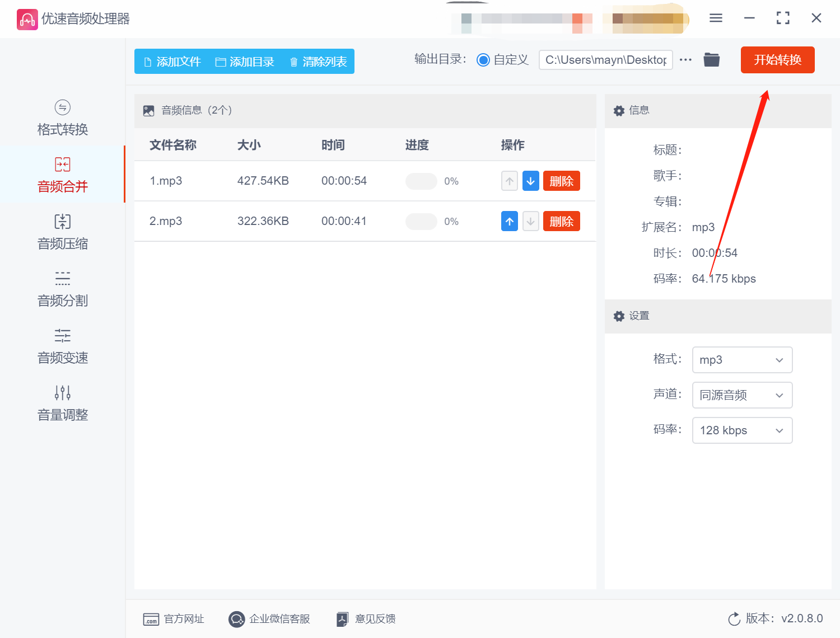Screen dimensions: 840x638
Task: Move 2.mp3 up with blue arrow
Action: click(509, 221)
